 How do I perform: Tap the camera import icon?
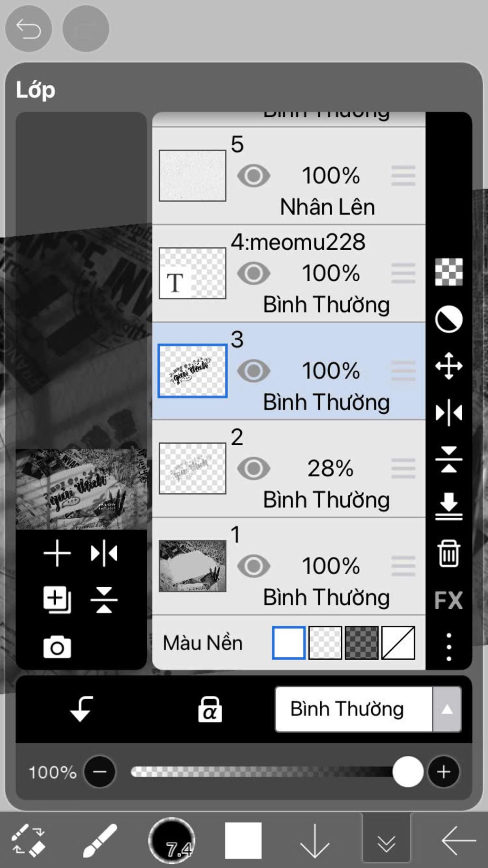[57, 647]
